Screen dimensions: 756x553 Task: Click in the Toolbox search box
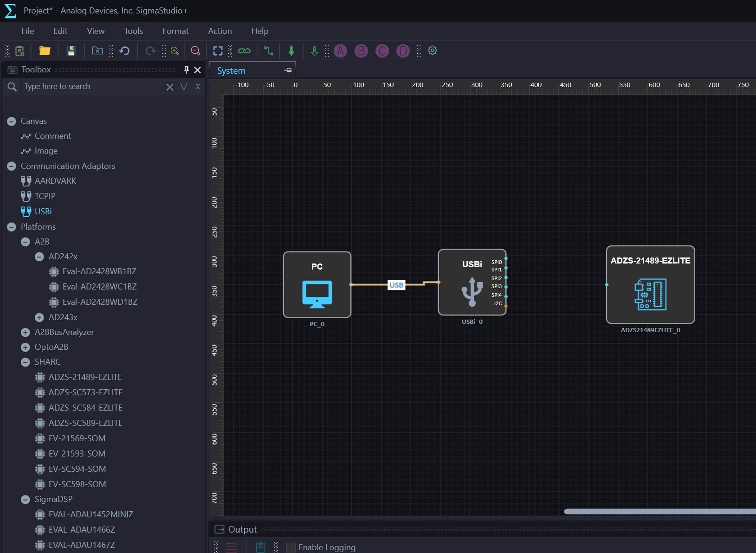point(93,87)
